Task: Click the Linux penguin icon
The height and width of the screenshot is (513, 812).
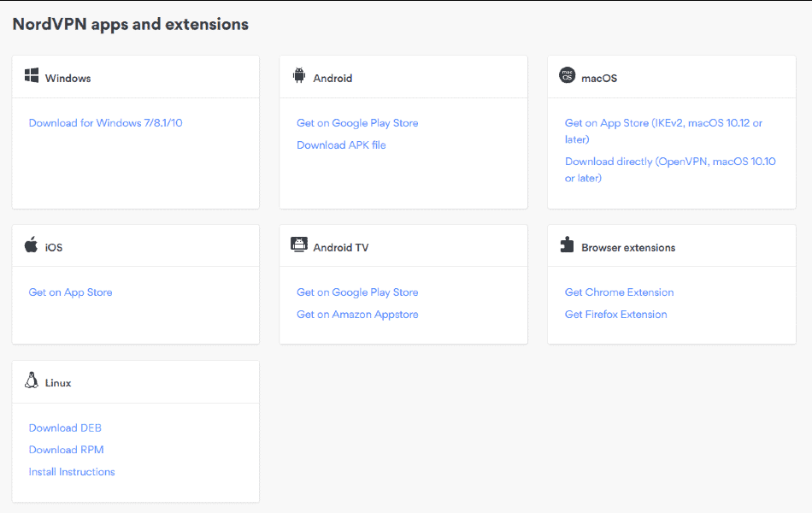Action: [x=32, y=380]
